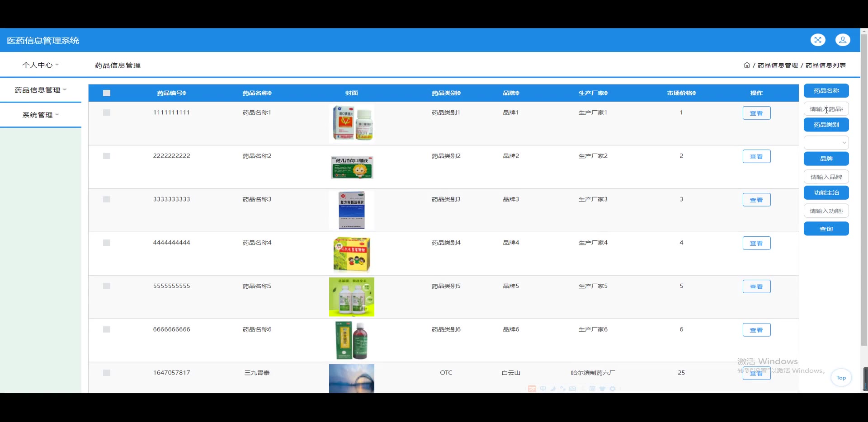
Task: Open the user profile avatar icon
Action: [843, 40]
